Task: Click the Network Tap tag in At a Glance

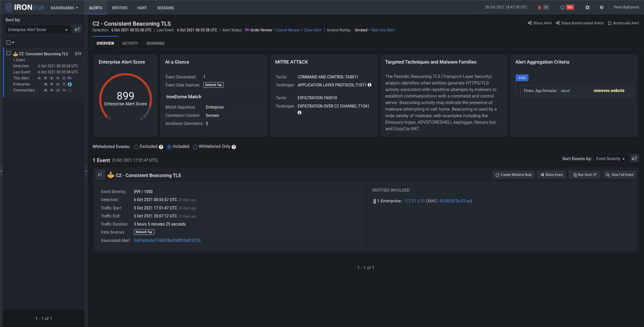Action: (213, 85)
